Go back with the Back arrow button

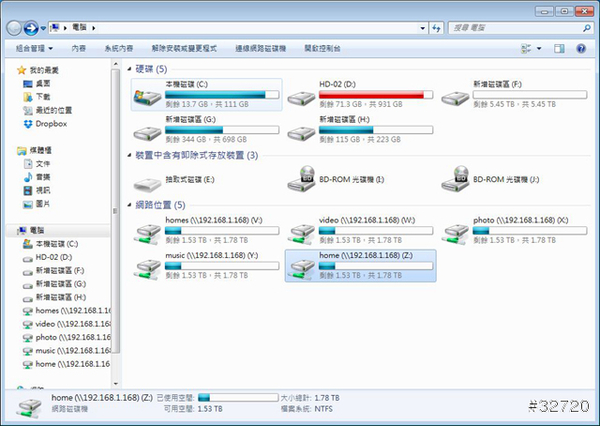14,28
